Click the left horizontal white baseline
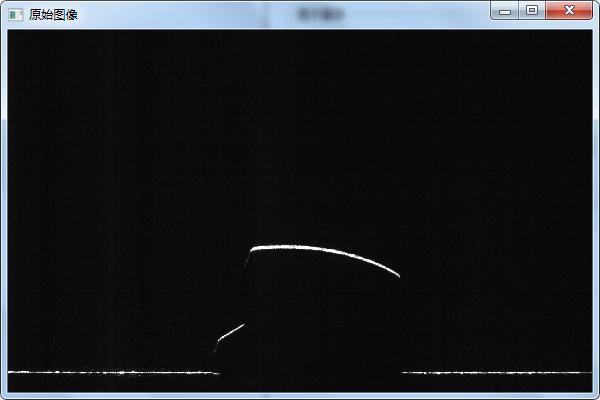Screen dimensions: 600x400 [110, 372]
